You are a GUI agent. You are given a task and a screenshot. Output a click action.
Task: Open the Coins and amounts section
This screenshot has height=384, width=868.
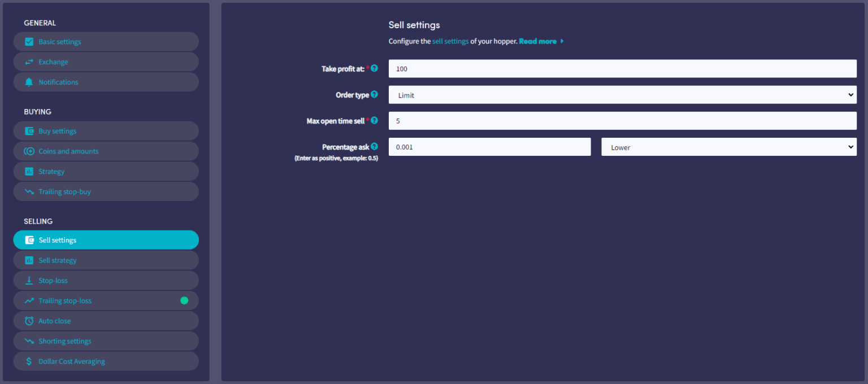click(x=69, y=151)
